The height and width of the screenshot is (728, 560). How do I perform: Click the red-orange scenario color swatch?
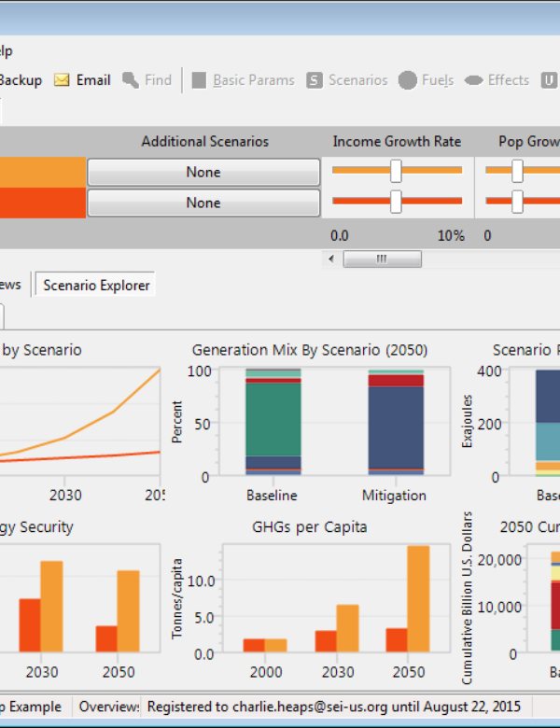43,203
